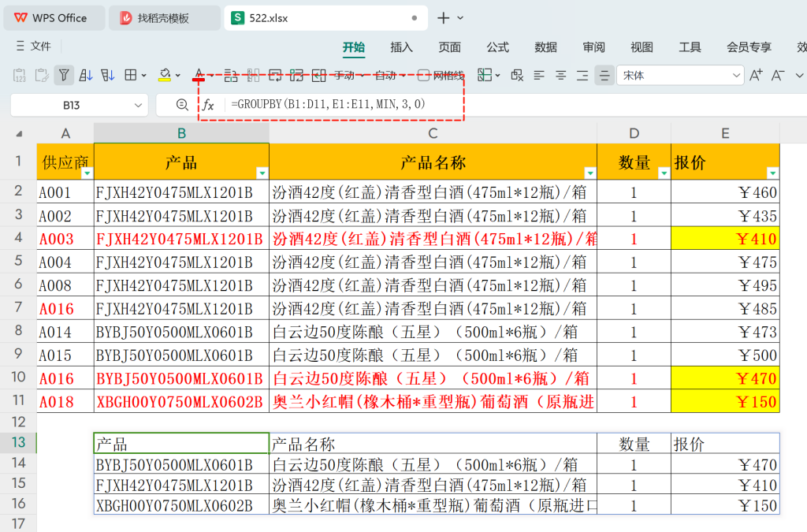The width and height of the screenshot is (807, 532).
Task: Click cell A003 in supplier column
Action: 65,239
